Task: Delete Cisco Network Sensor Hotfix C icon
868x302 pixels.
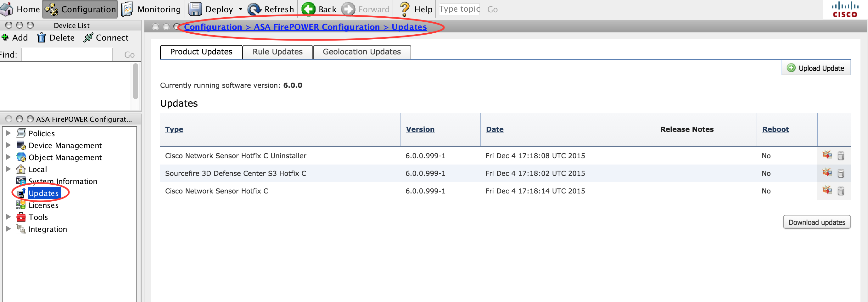Action: point(841,191)
